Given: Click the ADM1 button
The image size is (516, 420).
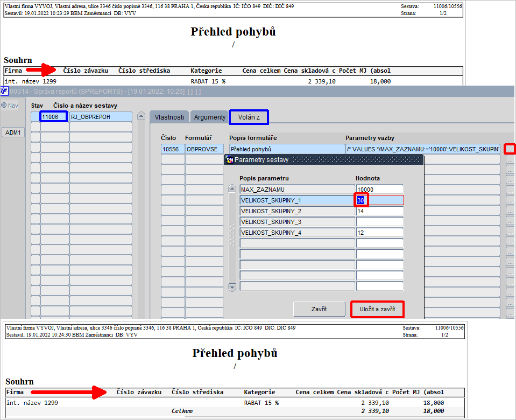Looking at the screenshot, I should (13, 132).
